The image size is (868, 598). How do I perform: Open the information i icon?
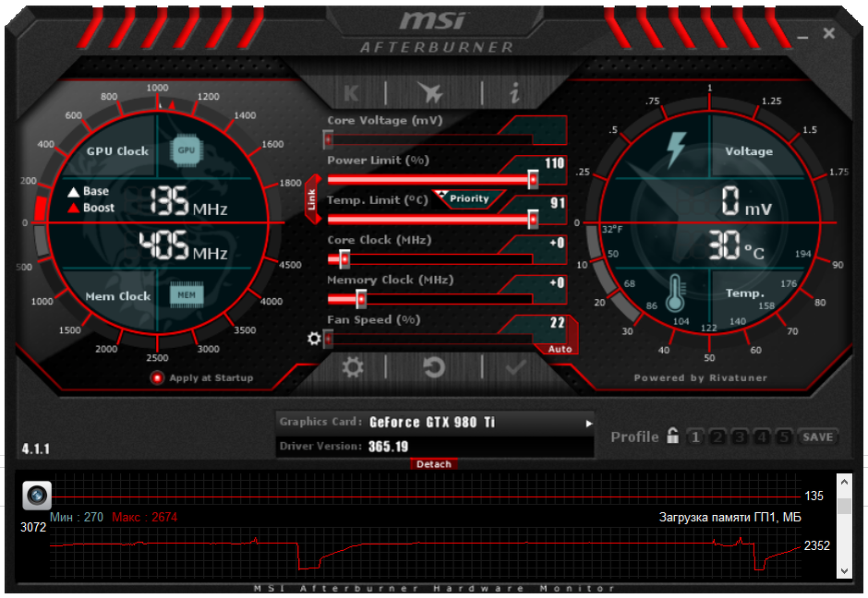pos(515,92)
